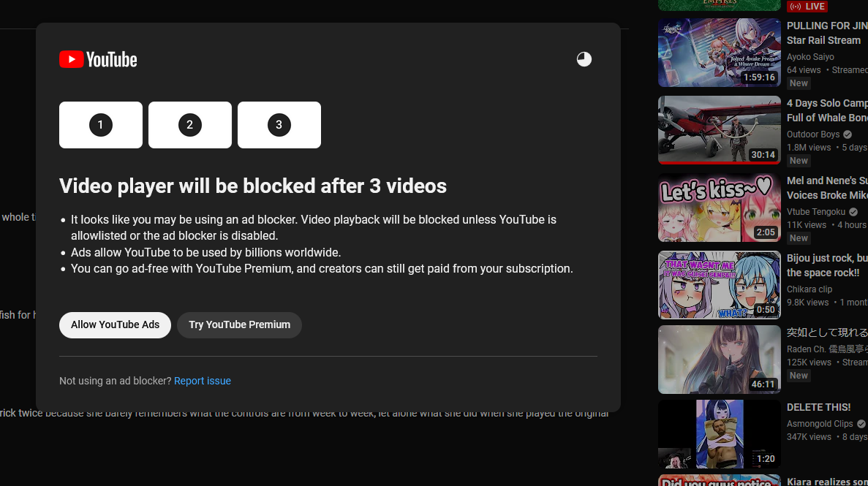Click the "Video player will be blocked" heading
Screen dimensions: 868x486
[x=253, y=186]
